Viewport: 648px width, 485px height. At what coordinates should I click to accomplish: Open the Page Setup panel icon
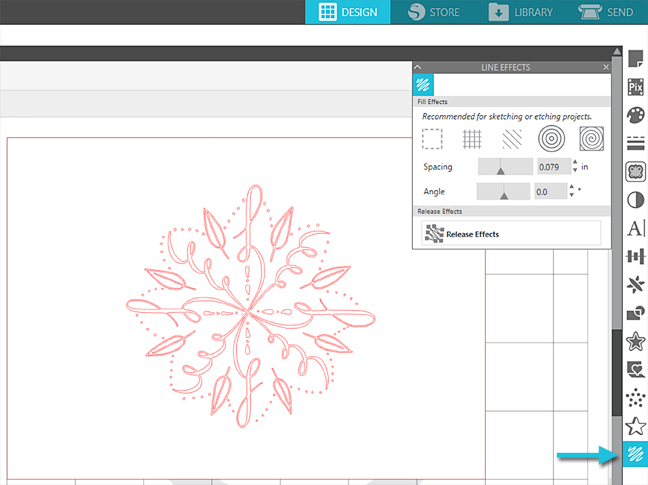pyautogui.click(x=636, y=58)
